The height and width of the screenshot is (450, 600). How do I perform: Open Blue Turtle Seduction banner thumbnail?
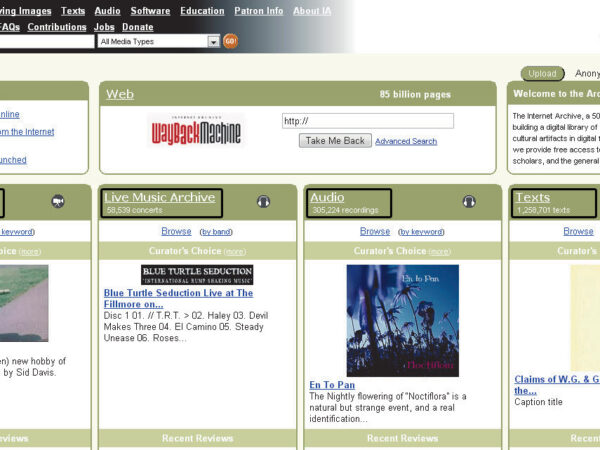pyautogui.click(x=197, y=274)
